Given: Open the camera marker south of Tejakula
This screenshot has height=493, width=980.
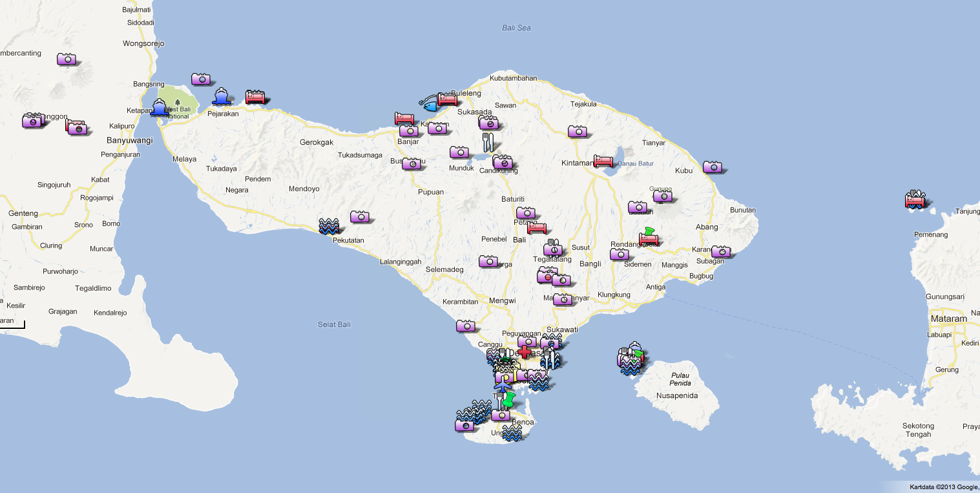Looking at the screenshot, I should click(x=578, y=131).
